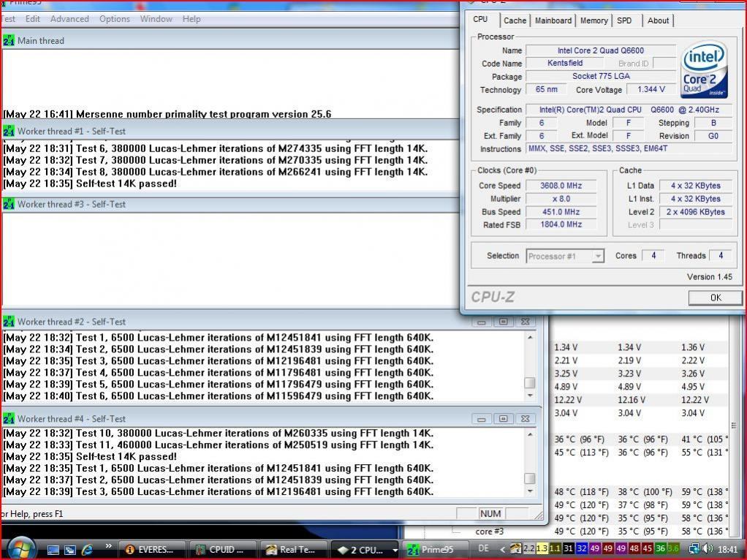Click the Prime95 taskbar button

coord(434,550)
